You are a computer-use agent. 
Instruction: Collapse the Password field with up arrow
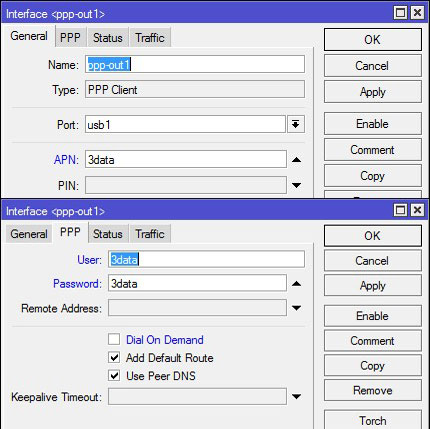point(296,284)
